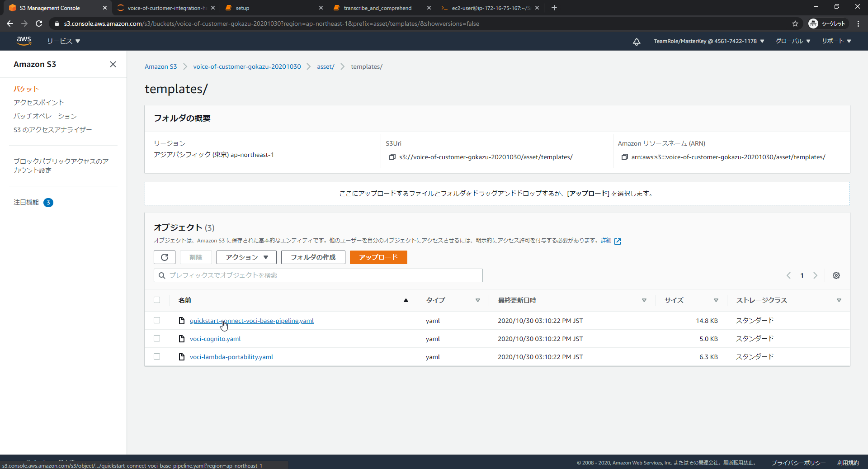This screenshot has height=469, width=868.
Task: Open quickstart-connect-voci-base-pipeline.yaml link
Action: click(x=252, y=321)
